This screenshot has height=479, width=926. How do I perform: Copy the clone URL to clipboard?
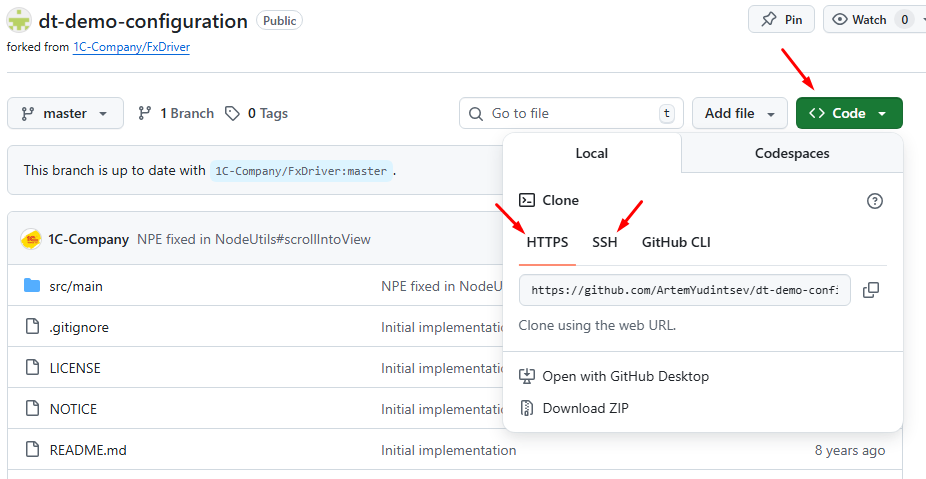point(871,290)
